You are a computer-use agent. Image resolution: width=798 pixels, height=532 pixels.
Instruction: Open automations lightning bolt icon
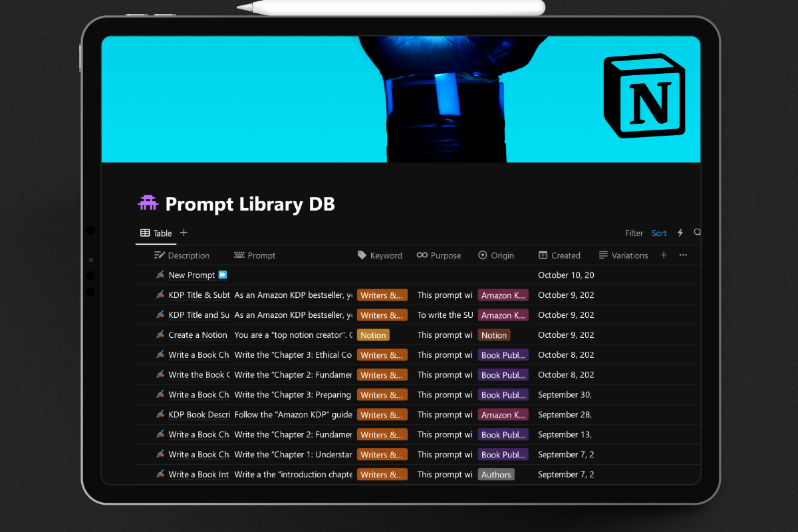[680, 233]
